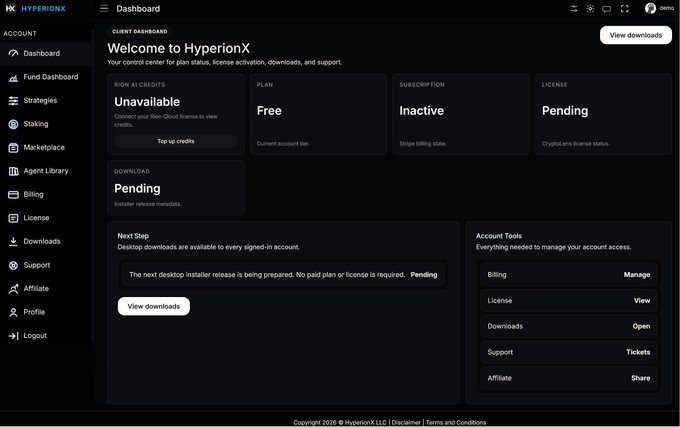This screenshot has width=680, height=427.
Task: Click the Account Tools heading
Action: point(499,236)
